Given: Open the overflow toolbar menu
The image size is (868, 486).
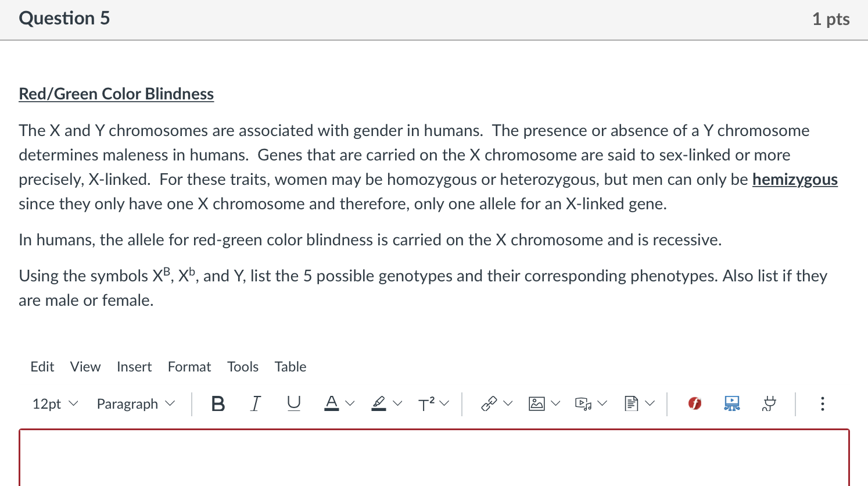Looking at the screenshot, I should 822,403.
